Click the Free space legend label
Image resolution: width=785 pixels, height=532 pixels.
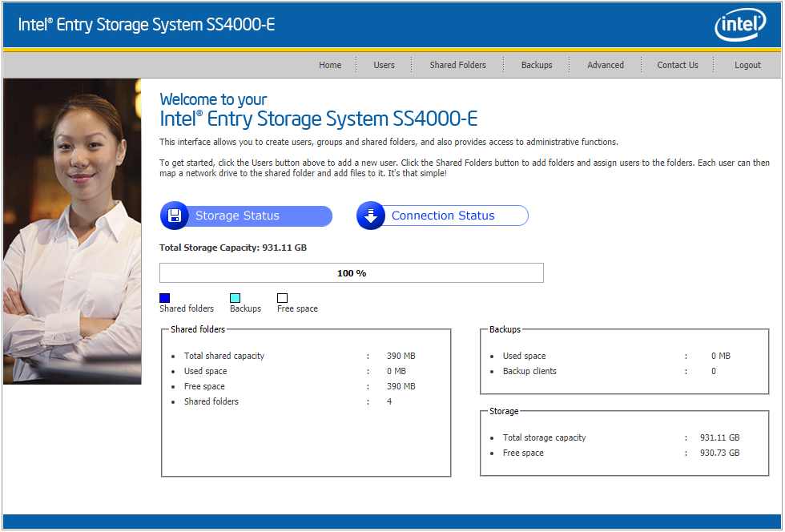(297, 308)
